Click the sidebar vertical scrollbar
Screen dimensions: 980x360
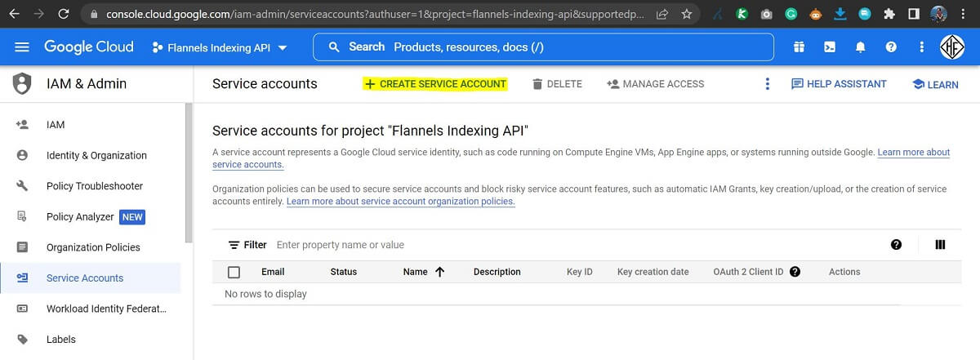click(189, 174)
